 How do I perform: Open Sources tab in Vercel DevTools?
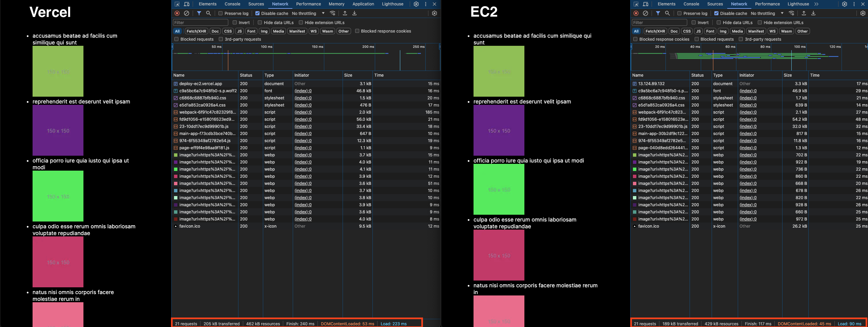click(x=256, y=4)
